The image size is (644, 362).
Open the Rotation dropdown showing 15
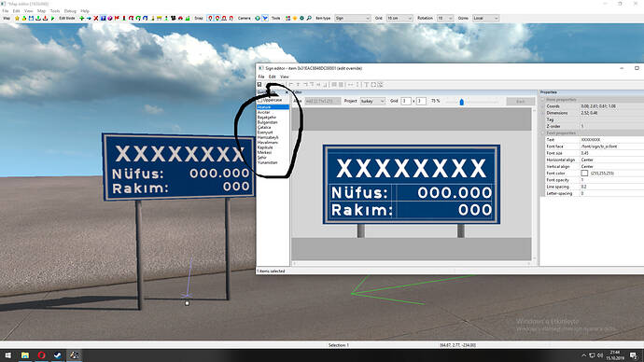coord(445,18)
